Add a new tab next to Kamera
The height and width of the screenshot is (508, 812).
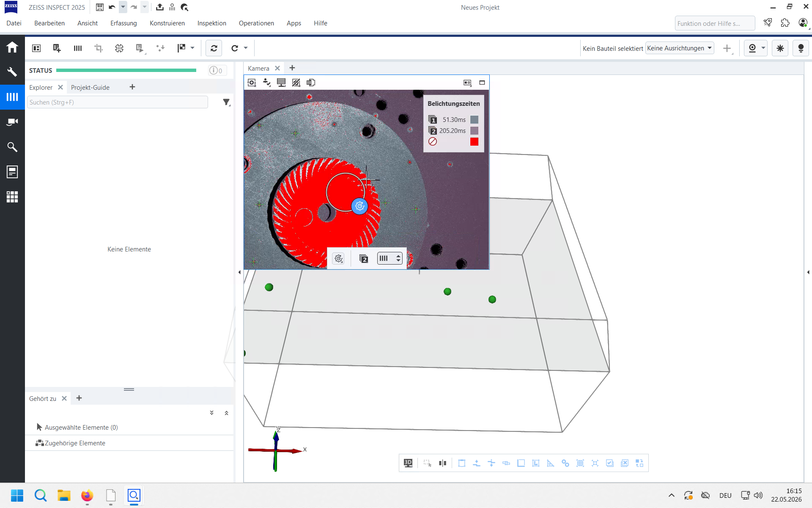click(292, 68)
